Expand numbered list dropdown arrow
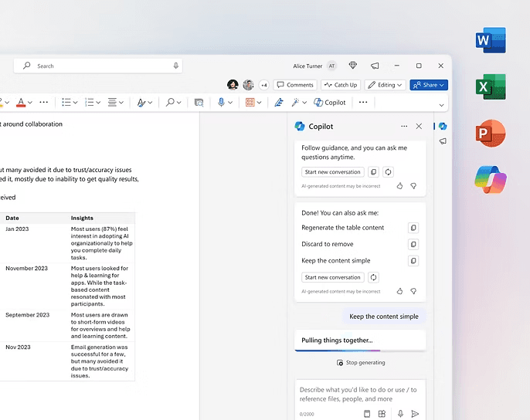530x420 pixels. 98,103
